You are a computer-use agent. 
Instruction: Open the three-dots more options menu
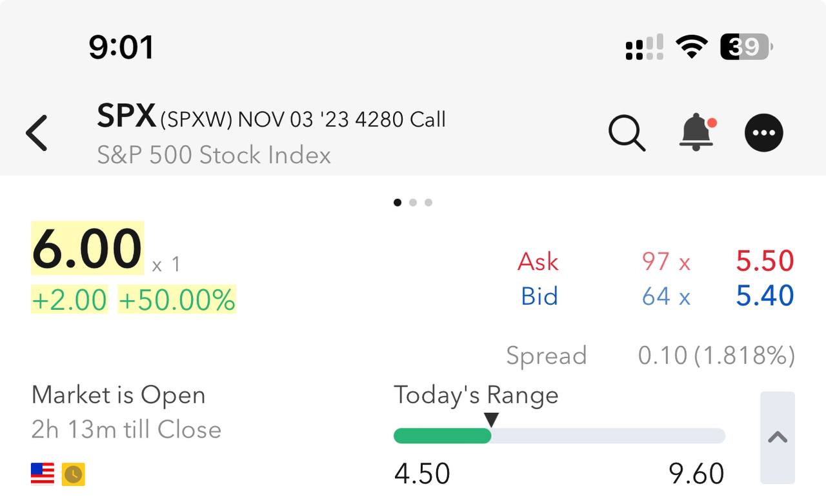point(764,133)
